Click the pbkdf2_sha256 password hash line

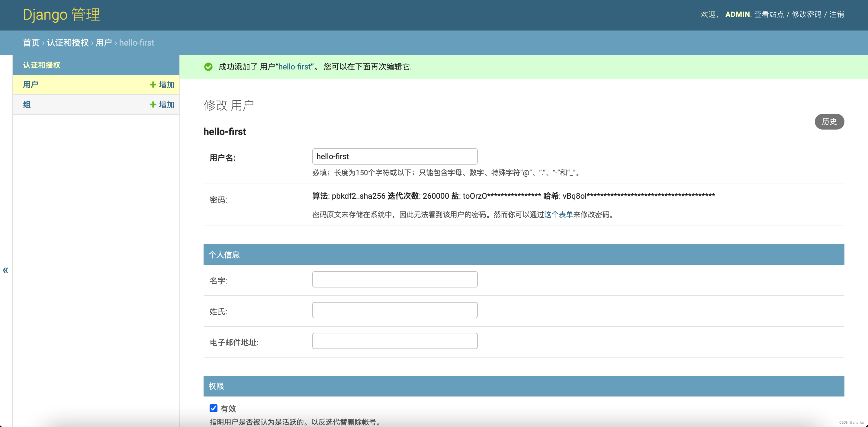pos(513,196)
